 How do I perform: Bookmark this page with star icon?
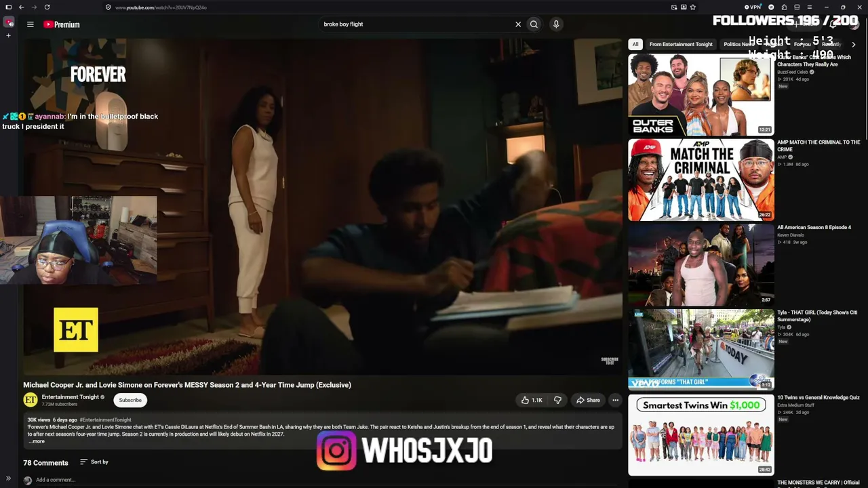tap(693, 7)
